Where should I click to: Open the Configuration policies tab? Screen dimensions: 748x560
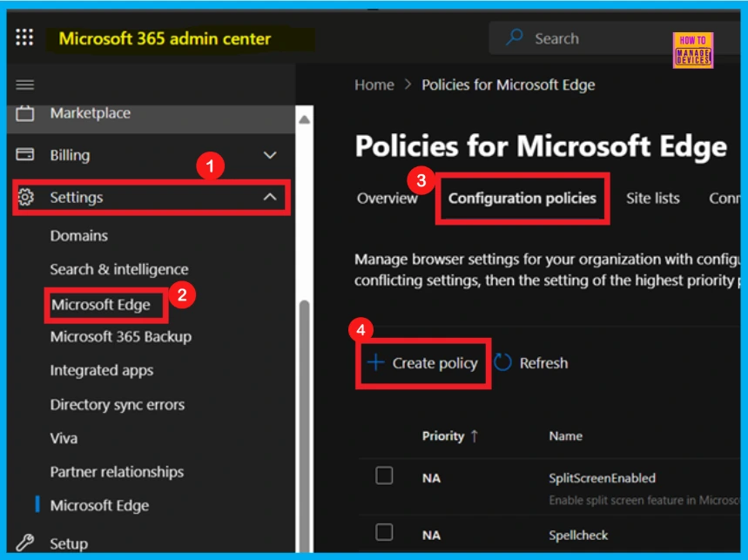coord(522,198)
